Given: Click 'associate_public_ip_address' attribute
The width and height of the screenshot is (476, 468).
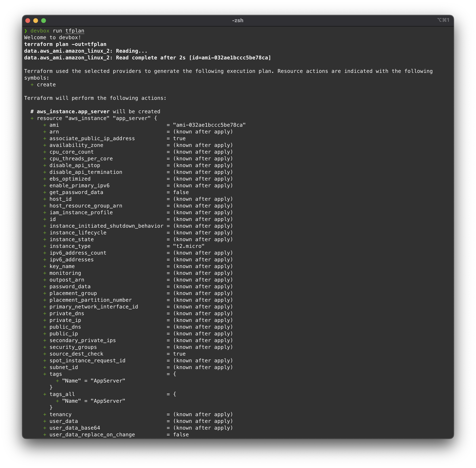Looking at the screenshot, I should tap(92, 138).
